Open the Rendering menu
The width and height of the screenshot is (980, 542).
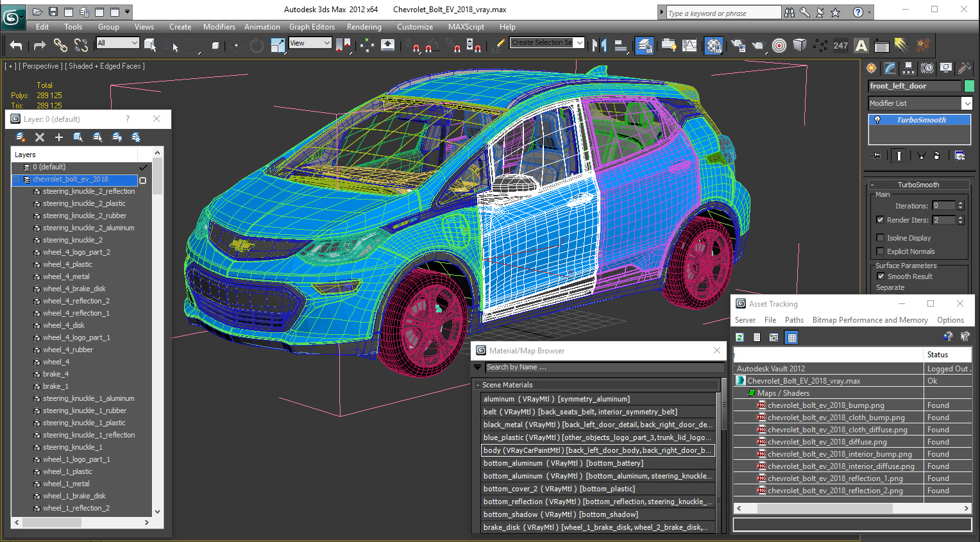(x=364, y=27)
